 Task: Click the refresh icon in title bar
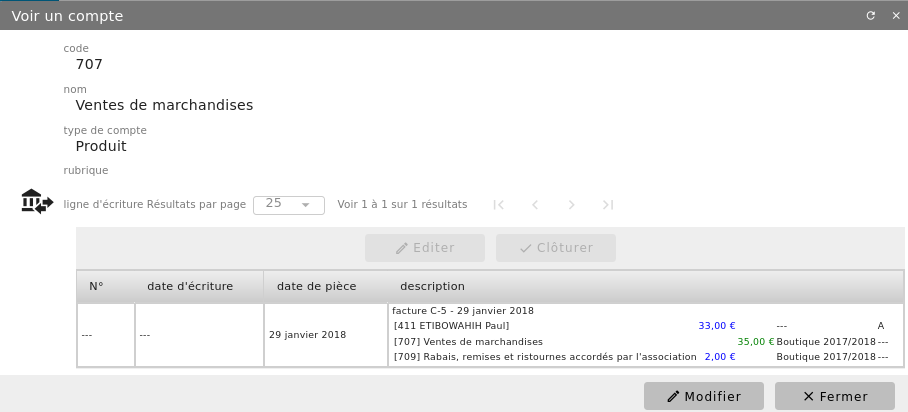[x=870, y=16]
